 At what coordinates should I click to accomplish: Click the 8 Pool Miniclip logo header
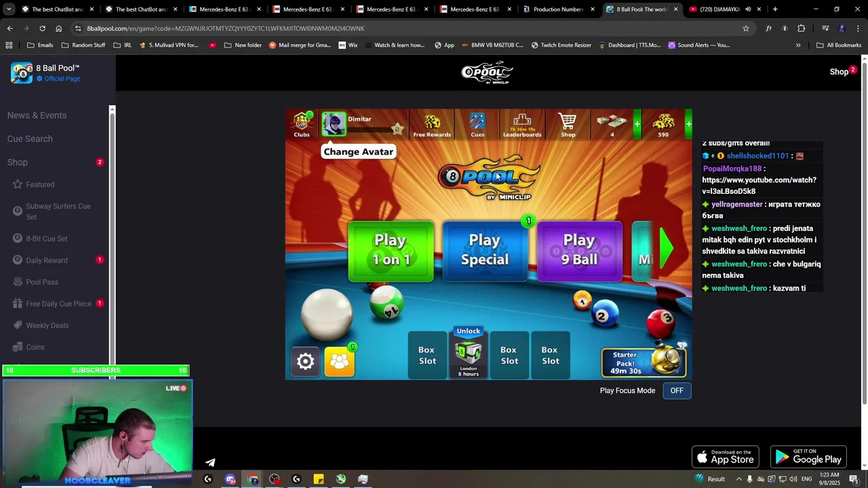487,73
